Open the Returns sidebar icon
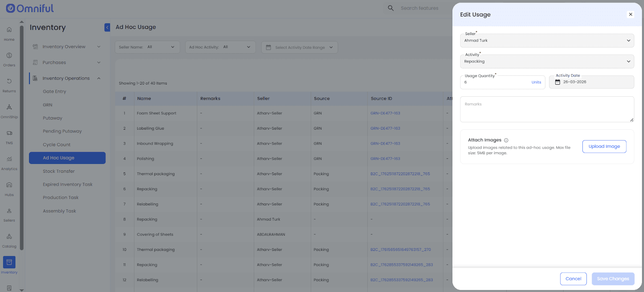644x292 pixels. (9, 81)
